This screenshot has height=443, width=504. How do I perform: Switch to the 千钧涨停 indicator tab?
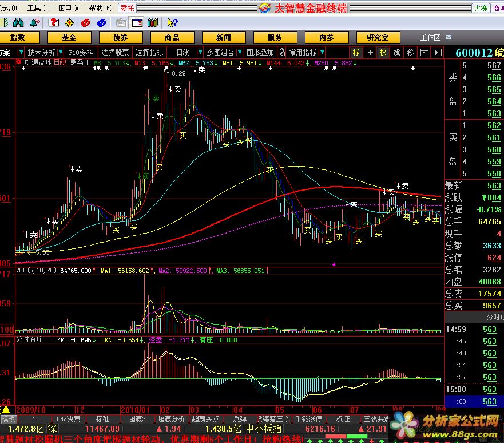pyautogui.click(x=308, y=419)
